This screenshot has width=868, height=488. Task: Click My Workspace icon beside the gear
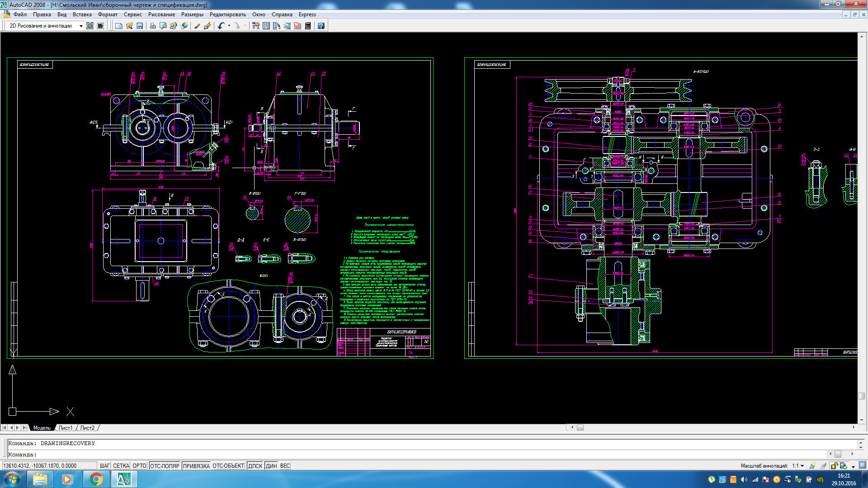tap(100, 26)
